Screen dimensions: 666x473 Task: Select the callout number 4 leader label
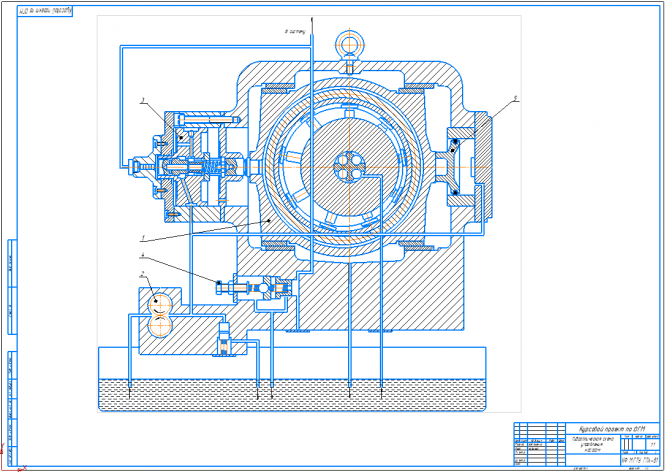pyautogui.click(x=143, y=255)
